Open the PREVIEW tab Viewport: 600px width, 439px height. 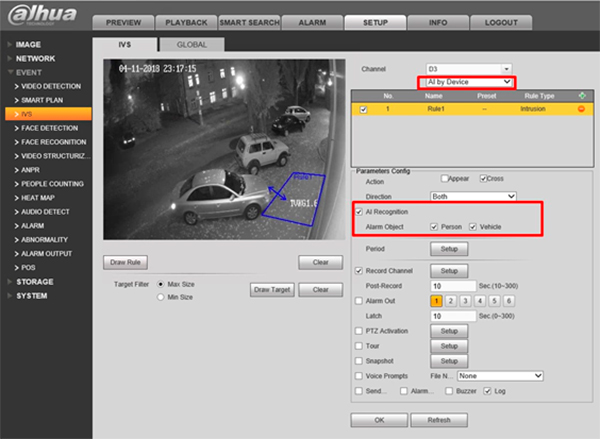point(123,23)
